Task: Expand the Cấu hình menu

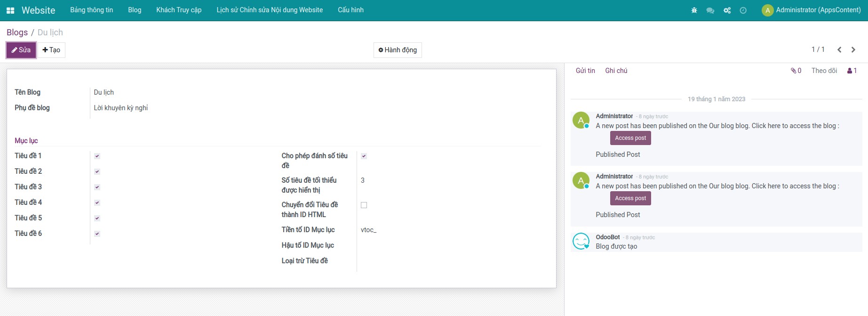Action: 350,10
